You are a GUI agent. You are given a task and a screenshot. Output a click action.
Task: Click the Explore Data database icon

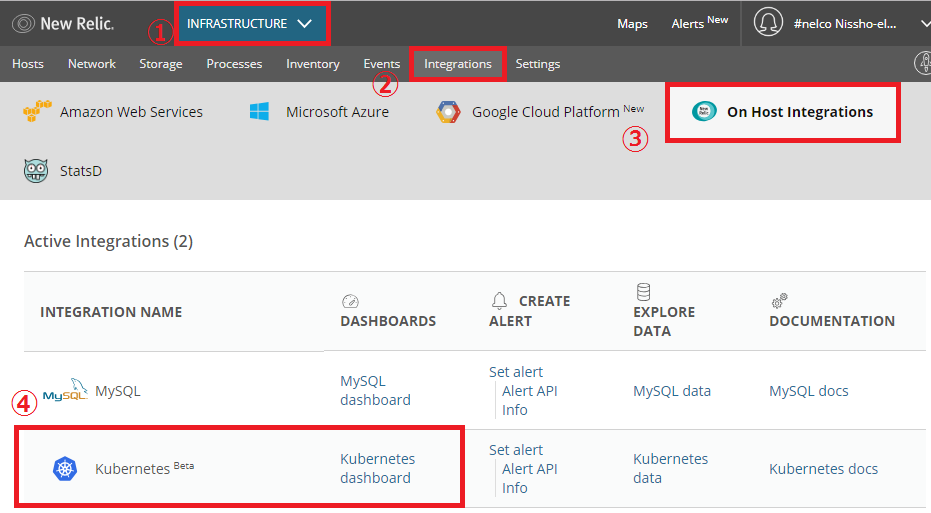(643, 292)
